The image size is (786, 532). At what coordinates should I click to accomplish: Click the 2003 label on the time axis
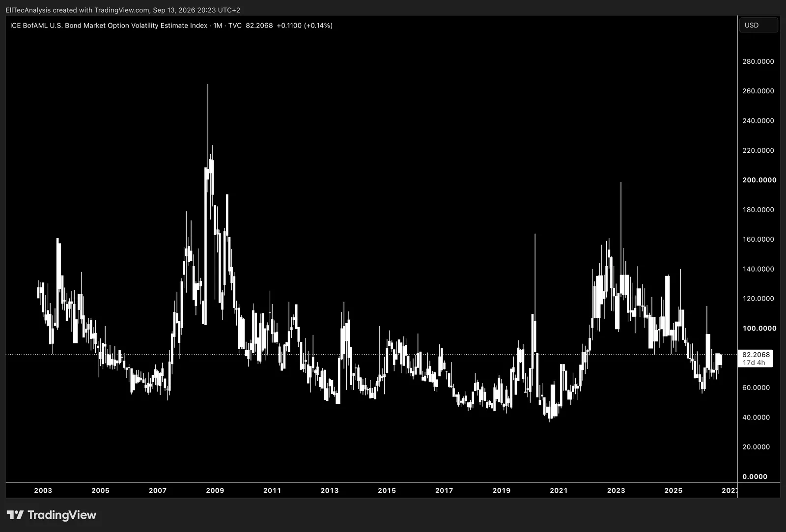pos(43,490)
